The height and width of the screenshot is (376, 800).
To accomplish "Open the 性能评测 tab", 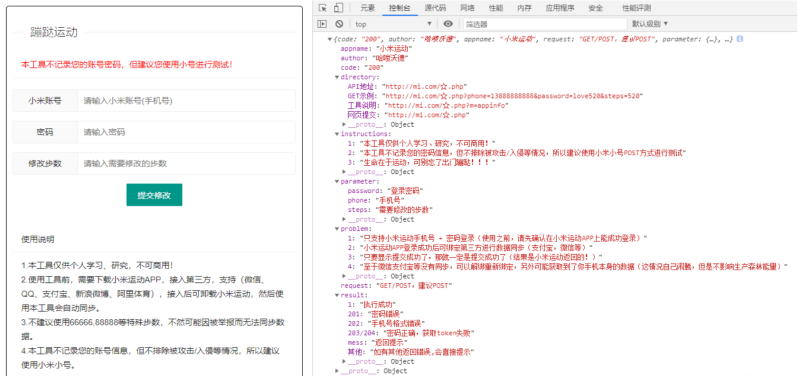I will tap(636, 8).
